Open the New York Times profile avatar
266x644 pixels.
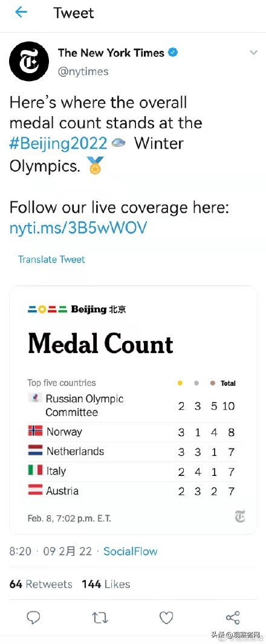[29, 61]
